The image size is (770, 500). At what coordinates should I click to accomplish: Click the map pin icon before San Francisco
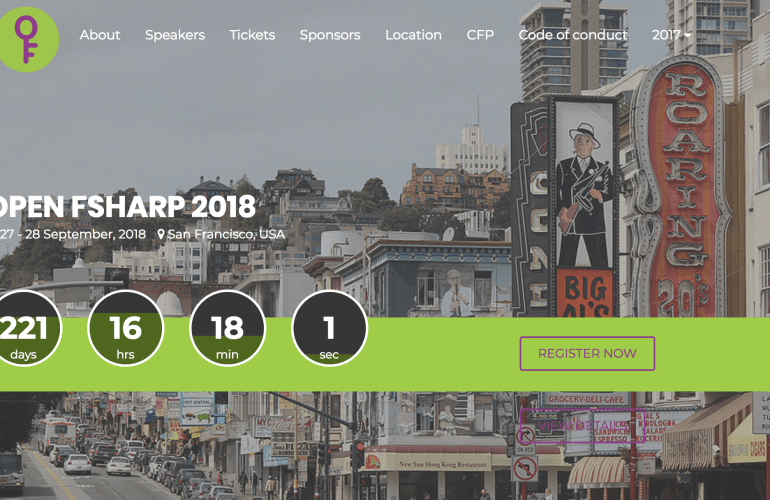coord(161,235)
